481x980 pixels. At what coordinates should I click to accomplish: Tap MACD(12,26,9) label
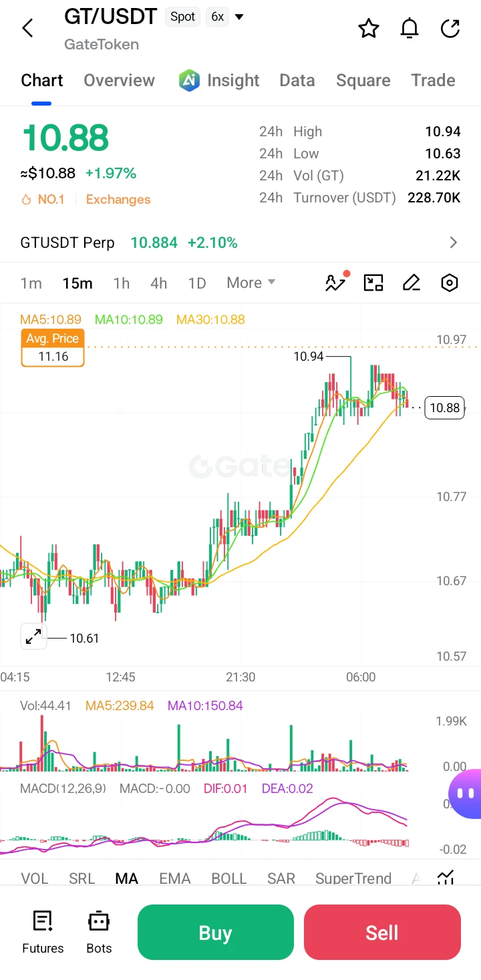pos(63,788)
